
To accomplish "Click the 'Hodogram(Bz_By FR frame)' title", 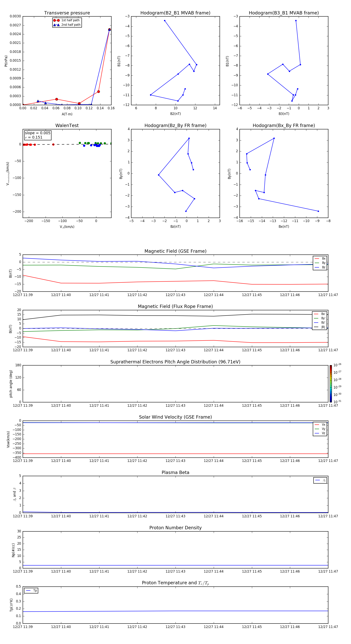I will coord(175,125).
